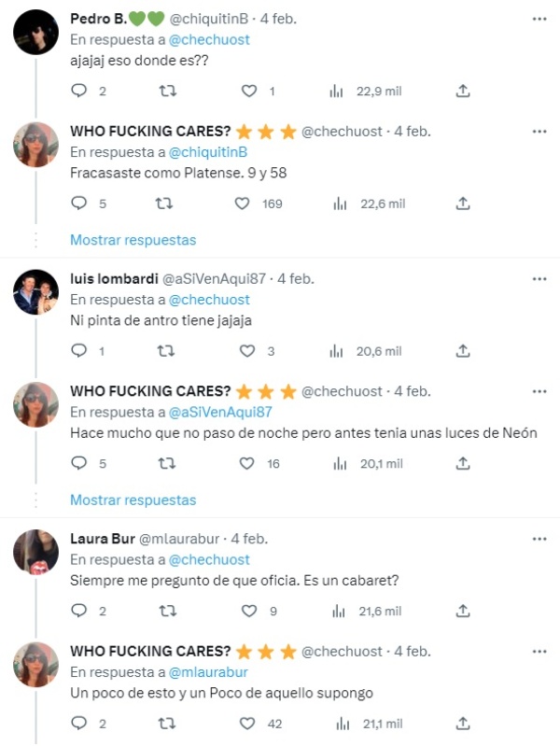Like luis lombardi's 'Ni pinta de antro' tweet

point(247,351)
